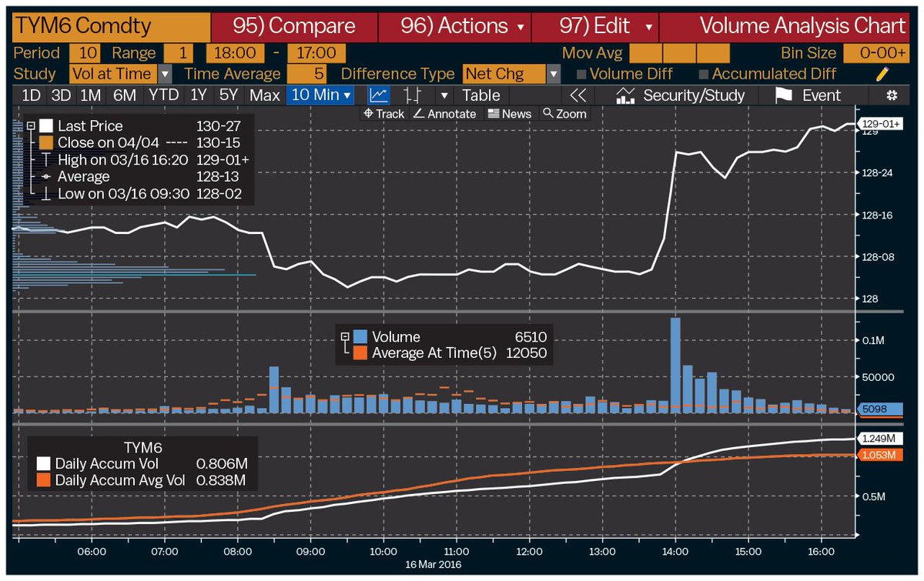Select the candlestick bar chart icon
The height and width of the screenshot is (581, 924).
click(x=413, y=95)
